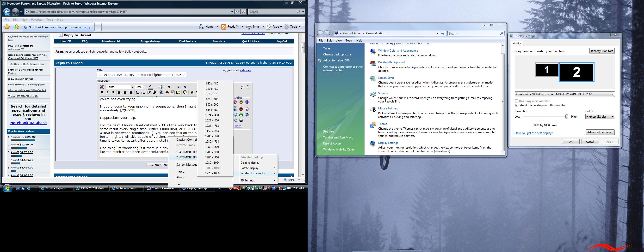Viewport: 644px width, 252px height.
Task: Redo edit in message editor
Action: (185, 87)
